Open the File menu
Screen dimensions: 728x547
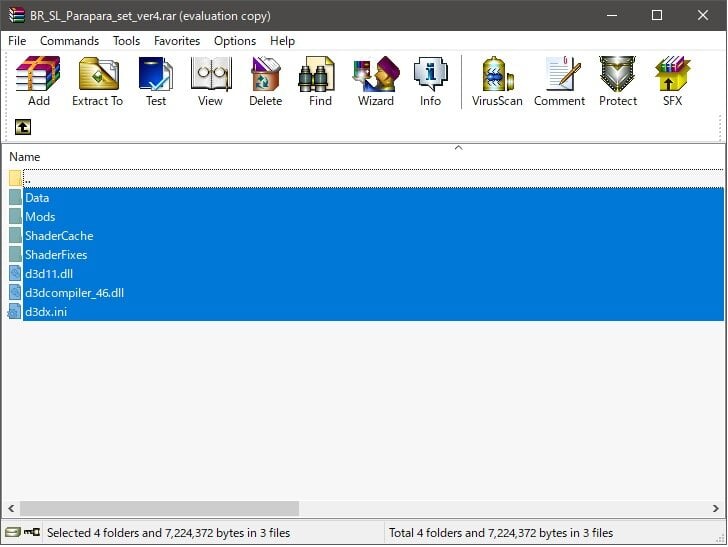[17, 41]
